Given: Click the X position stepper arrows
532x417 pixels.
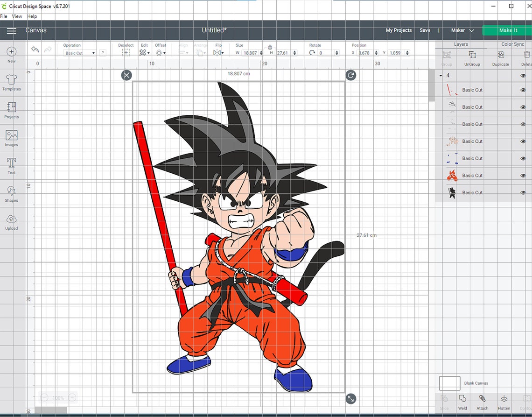Looking at the screenshot, I should click(x=376, y=53).
